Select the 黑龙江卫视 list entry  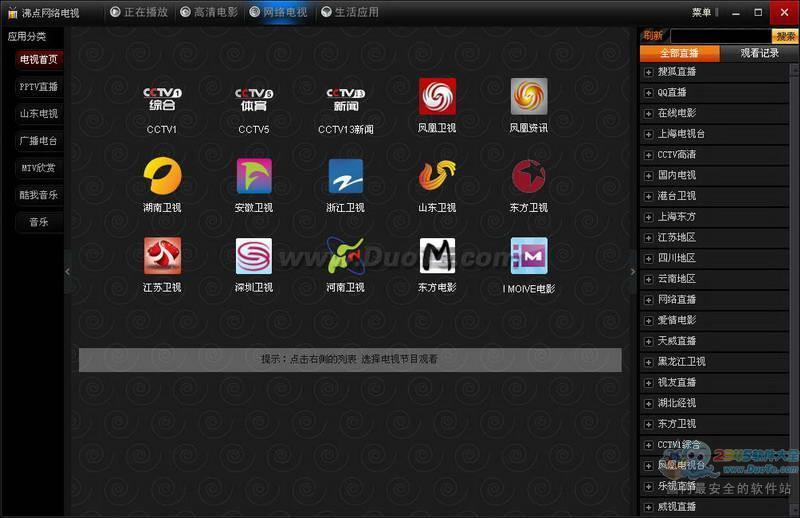pos(714,362)
